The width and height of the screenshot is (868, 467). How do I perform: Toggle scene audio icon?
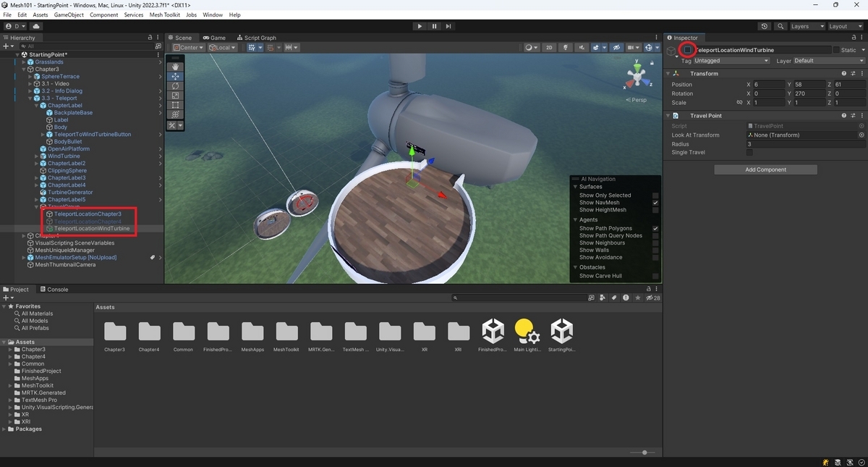pos(582,48)
